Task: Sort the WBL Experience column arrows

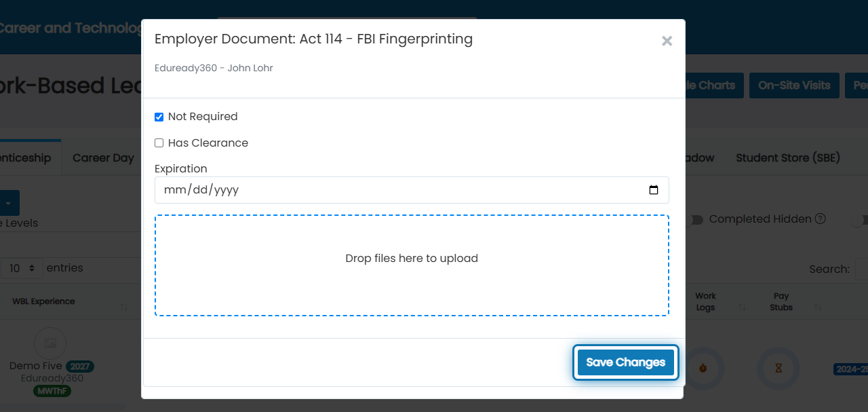Action: 124,307
